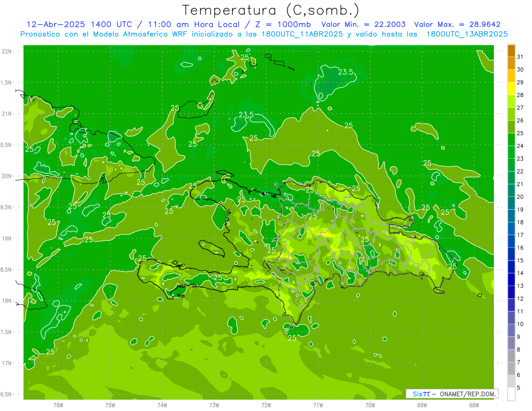Click the '28' label on the color scale
Screen dimensions: 532x411
click(x=520, y=95)
